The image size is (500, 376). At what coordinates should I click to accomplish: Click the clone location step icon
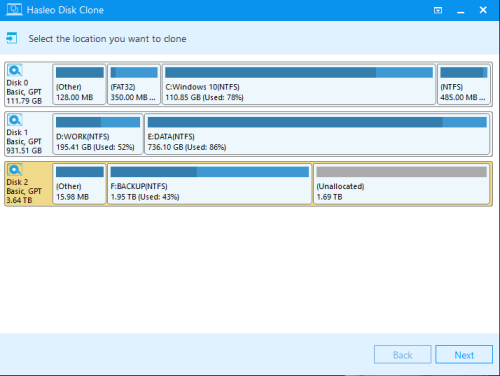click(x=12, y=38)
